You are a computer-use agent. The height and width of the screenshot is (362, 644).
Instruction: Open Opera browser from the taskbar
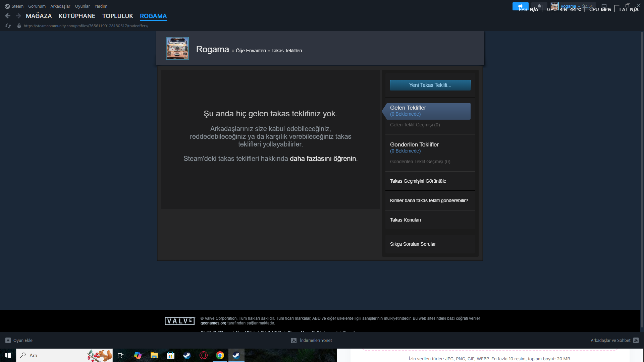[x=204, y=355]
